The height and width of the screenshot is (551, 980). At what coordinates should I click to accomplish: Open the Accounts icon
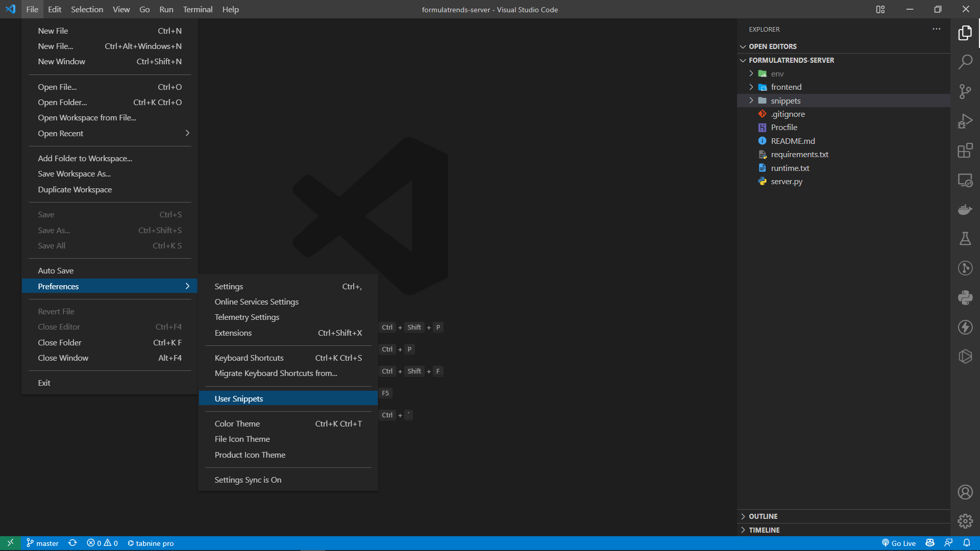(965, 492)
